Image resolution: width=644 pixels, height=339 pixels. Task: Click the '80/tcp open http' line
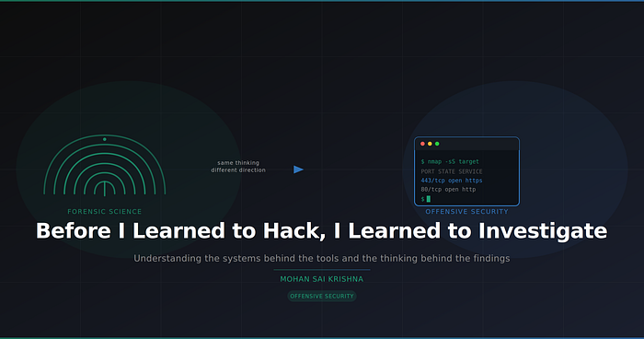click(x=448, y=189)
